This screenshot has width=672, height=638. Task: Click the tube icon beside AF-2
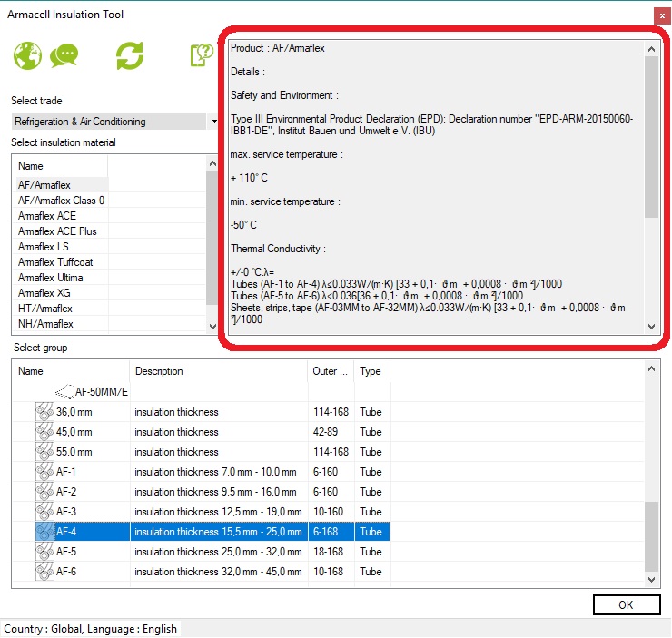(44, 492)
